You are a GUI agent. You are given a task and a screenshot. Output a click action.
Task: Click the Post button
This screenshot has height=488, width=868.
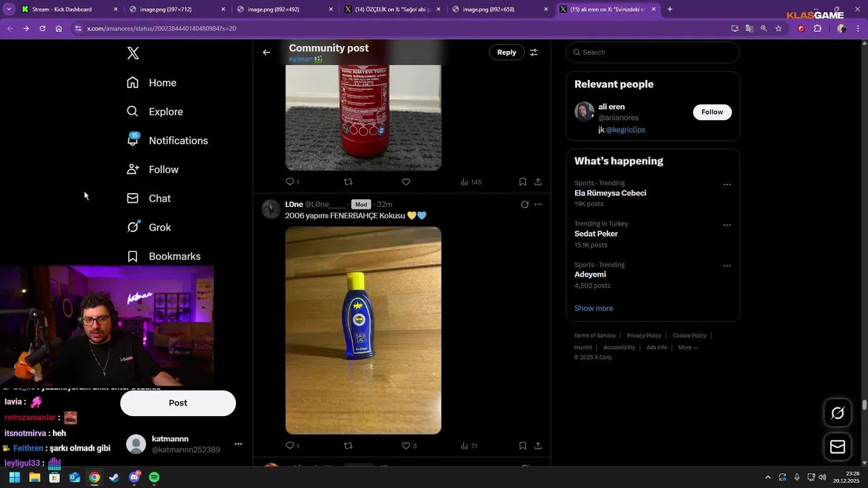coord(178,403)
